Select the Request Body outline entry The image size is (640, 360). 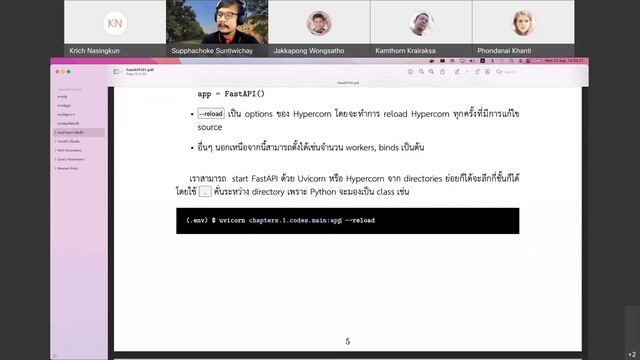[x=67, y=168]
